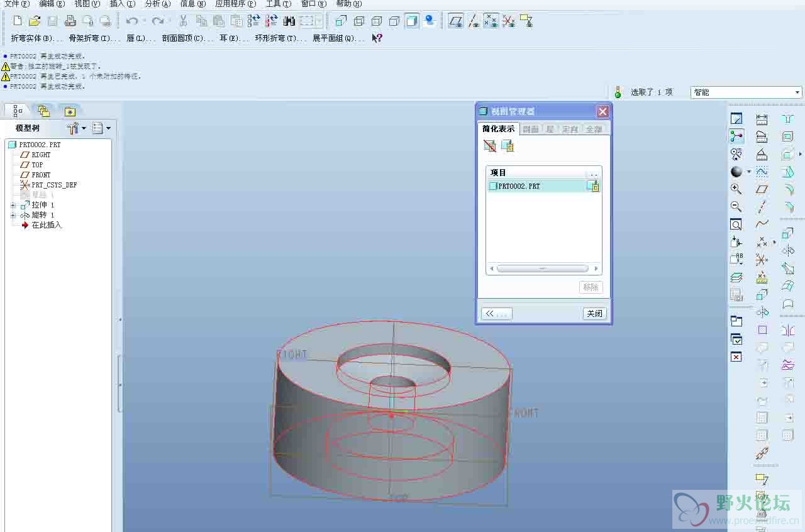Open the 文件 menu
Viewport: 805px width, 532px height.
[x=17, y=4]
